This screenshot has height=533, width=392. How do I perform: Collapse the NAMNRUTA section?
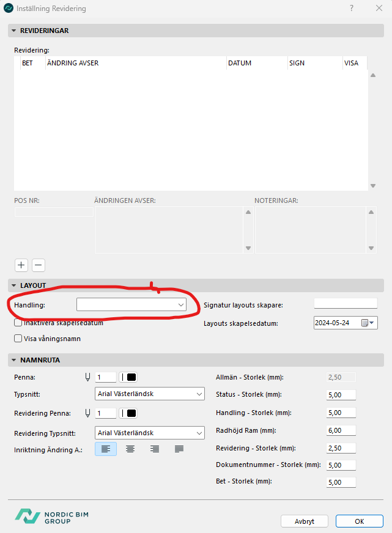click(14, 360)
